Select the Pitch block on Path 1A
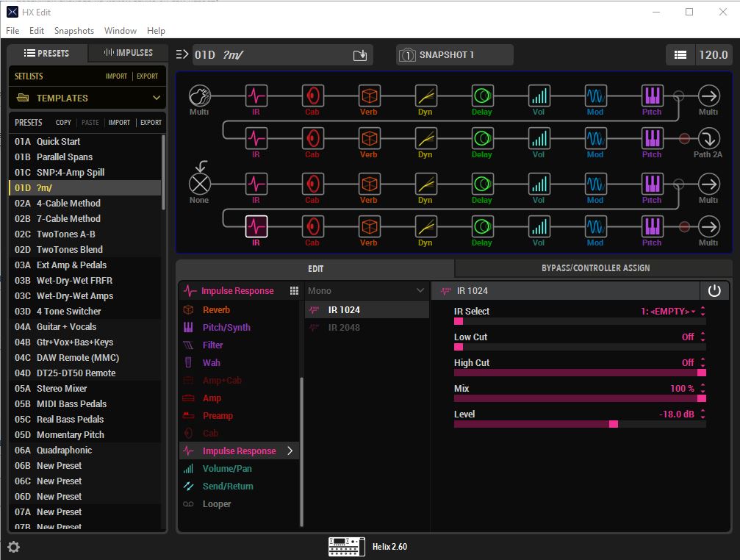Image resolution: width=740 pixels, height=560 pixels. (653, 96)
